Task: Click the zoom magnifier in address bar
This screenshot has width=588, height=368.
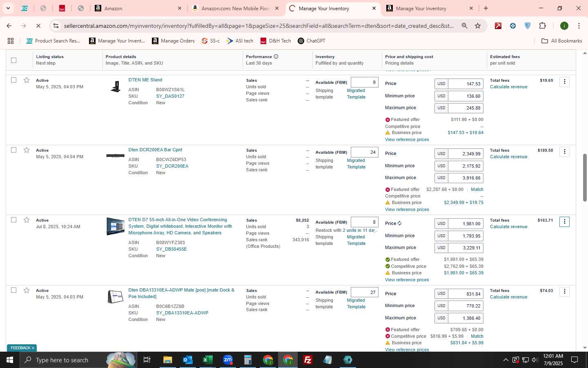Action: point(464,26)
